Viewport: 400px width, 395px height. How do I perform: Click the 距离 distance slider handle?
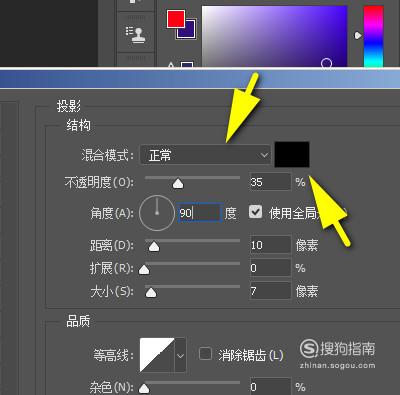pyautogui.click(x=154, y=247)
